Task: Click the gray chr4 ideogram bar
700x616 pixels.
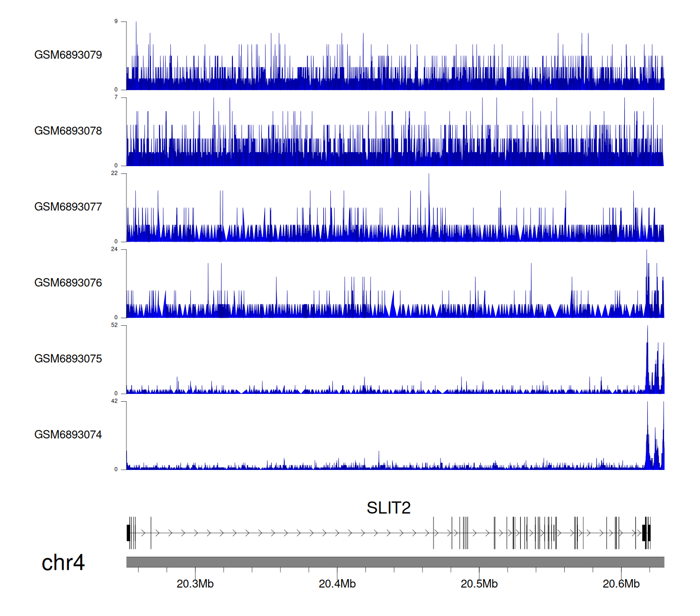Action: [x=395, y=562]
